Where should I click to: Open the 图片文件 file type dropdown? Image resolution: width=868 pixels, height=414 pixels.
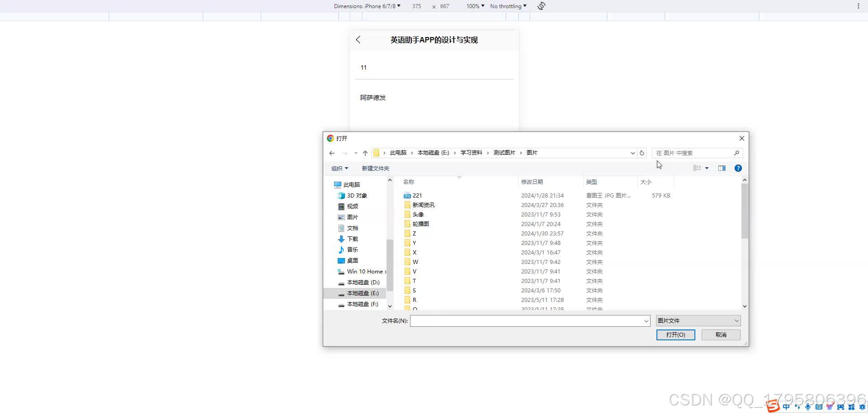coord(698,321)
